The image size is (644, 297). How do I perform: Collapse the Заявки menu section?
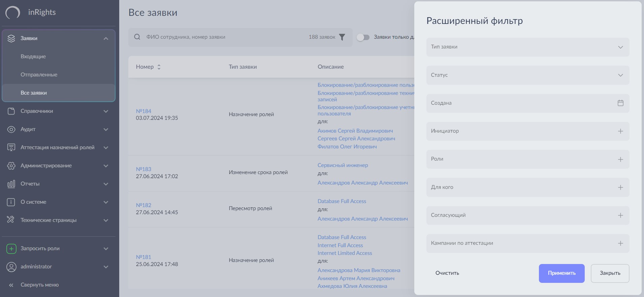pos(106,38)
